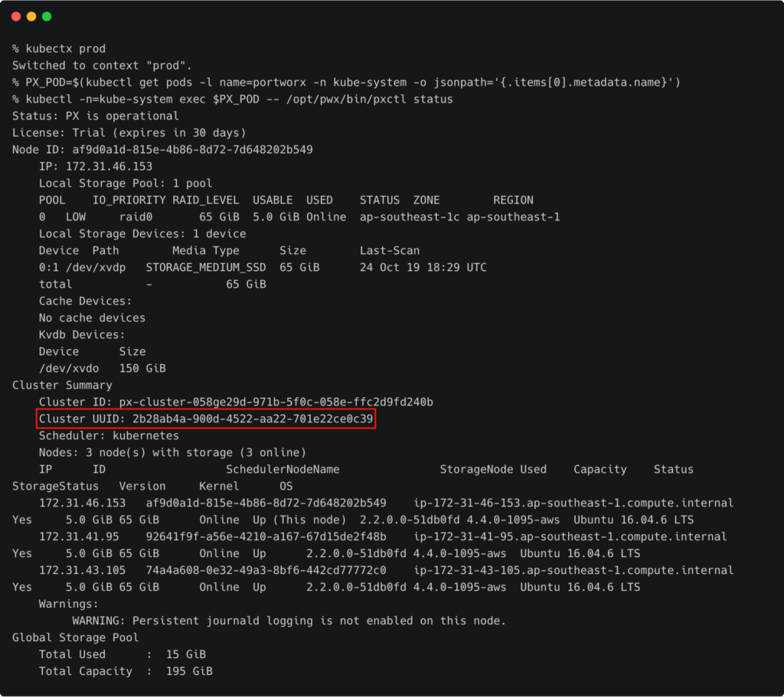The width and height of the screenshot is (784, 697).
Task: Click the PX_POD variable assignment command
Action: click(x=346, y=83)
